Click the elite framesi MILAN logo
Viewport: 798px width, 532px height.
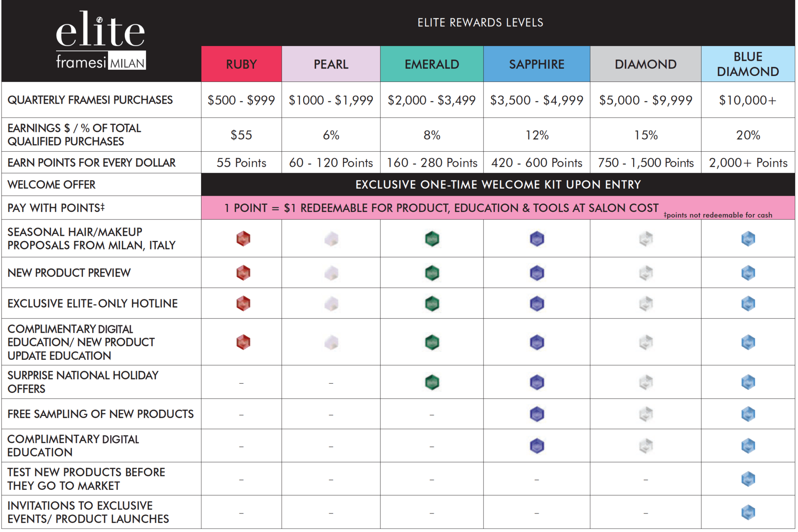tap(101, 41)
